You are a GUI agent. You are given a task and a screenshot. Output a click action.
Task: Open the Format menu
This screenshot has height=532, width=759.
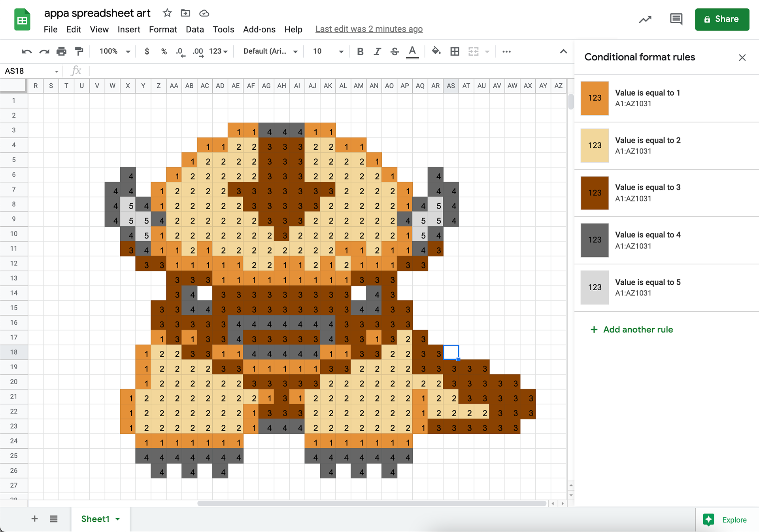(163, 29)
